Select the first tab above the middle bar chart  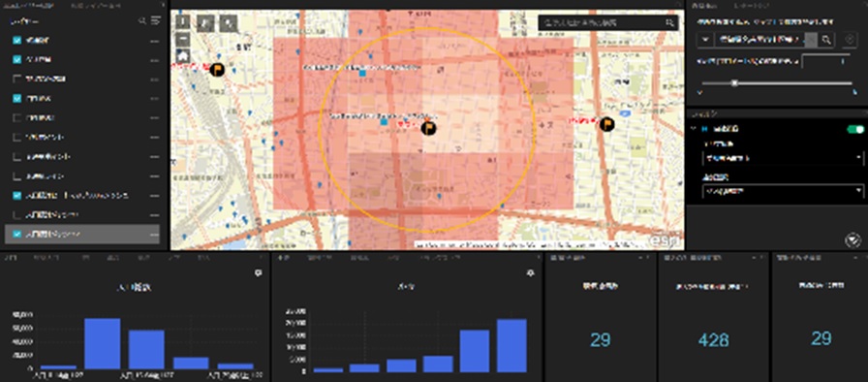[284, 258]
